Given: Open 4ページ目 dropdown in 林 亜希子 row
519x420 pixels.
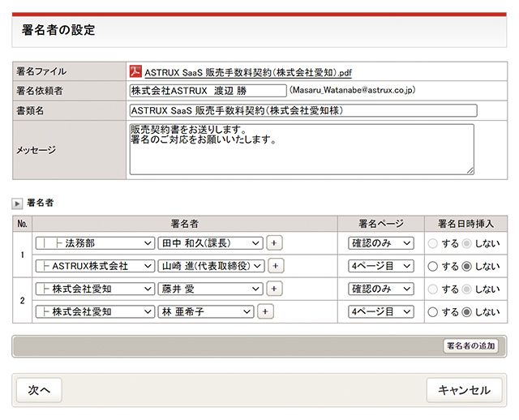Looking at the screenshot, I should point(380,312).
